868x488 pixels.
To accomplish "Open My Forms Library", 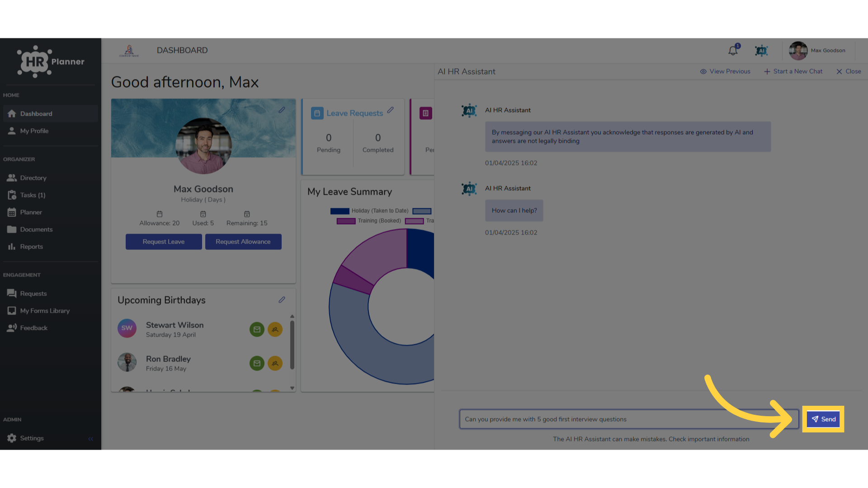I will coord(51,311).
